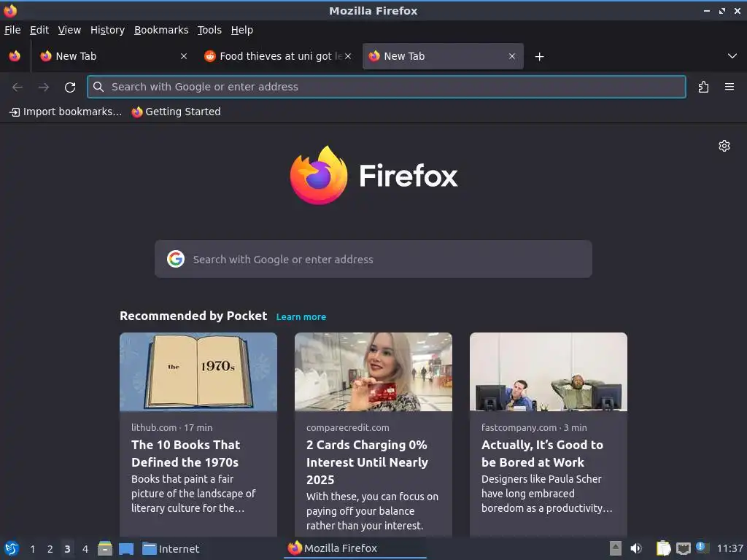Image resolution: width=747 pixels, height=560 pixels.
Task: Click the plus to open a new tab
Action: pos(539,57)
